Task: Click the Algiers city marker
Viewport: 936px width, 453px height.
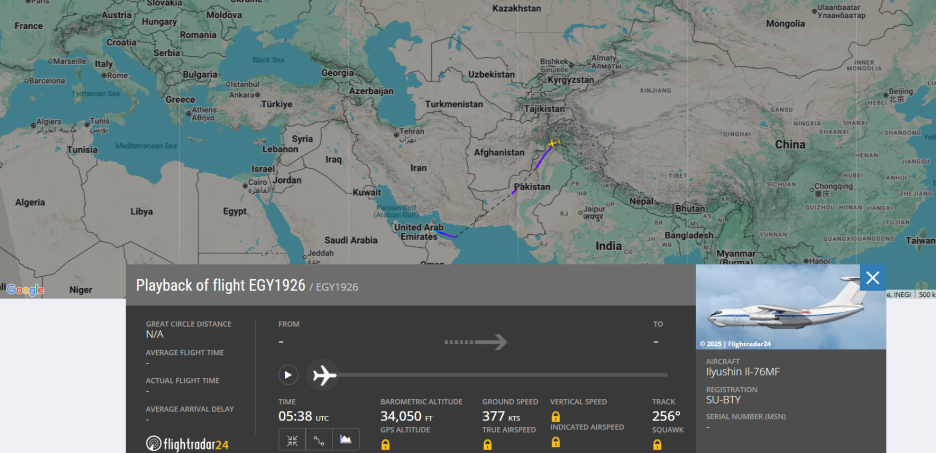Action: click(33, 126)
